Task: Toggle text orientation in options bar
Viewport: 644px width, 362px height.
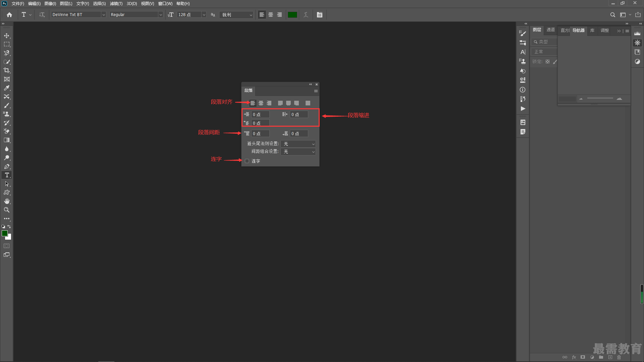Action: pyautogui.click(x=42, y=15)
